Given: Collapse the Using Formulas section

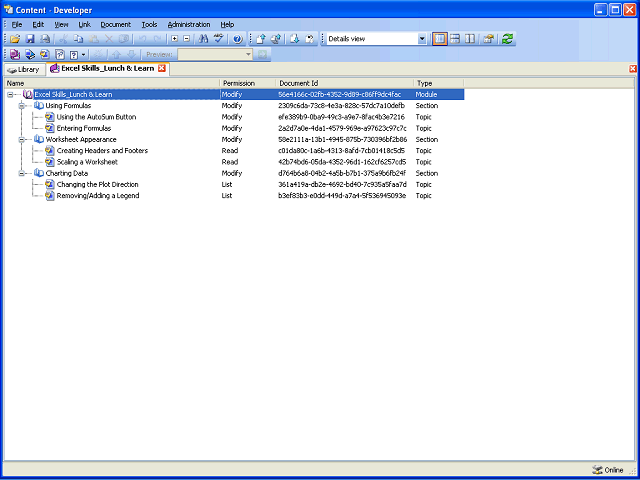Looking at the screenshot, I should (21, 106).
